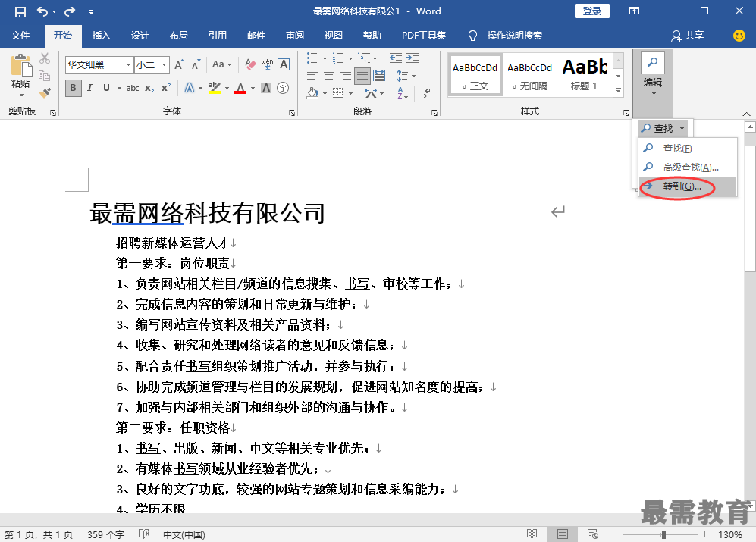Center the paragraph text
756x542 pixels.
(x=329, y=76)
